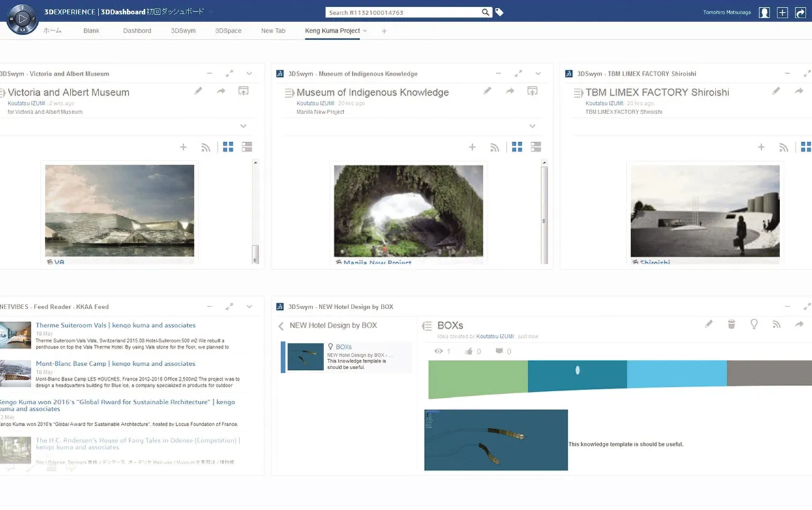Click the present-screen icon on Museum of Indigenous Knowledge
812x510 pixels.
pyautogui.click(x=532, y=91)
